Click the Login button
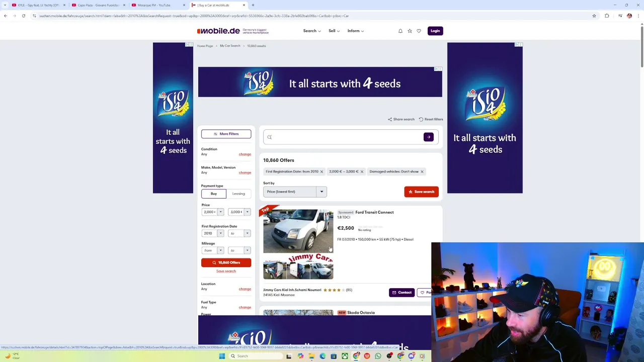 (435, 31)
